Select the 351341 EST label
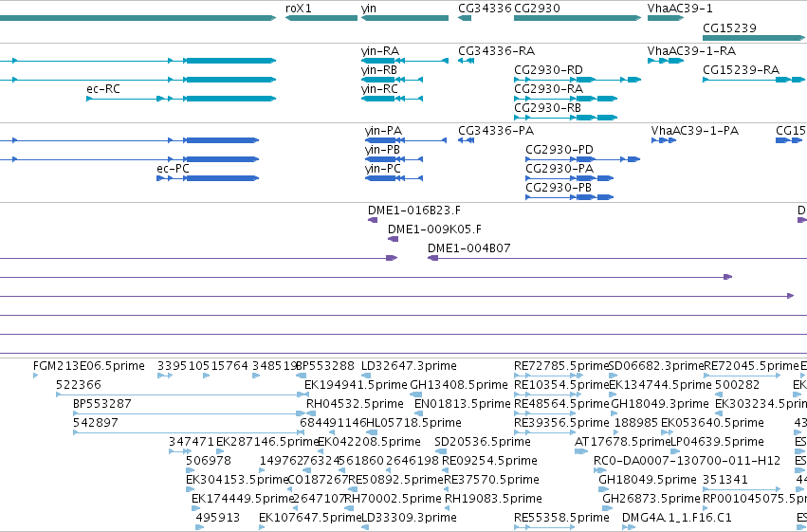Screen dimensions: 807x532 tap(725, 480)
